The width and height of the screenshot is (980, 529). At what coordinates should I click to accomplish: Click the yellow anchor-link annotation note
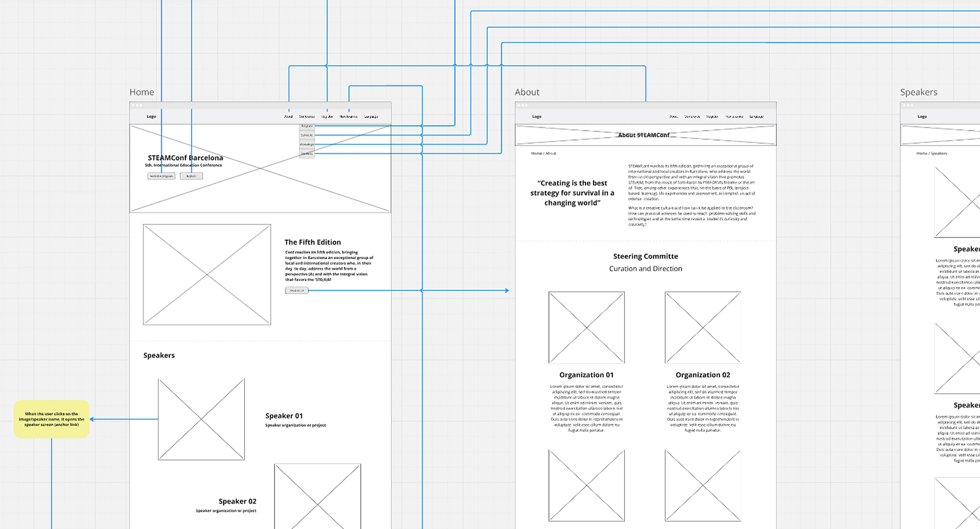(51, 419)
